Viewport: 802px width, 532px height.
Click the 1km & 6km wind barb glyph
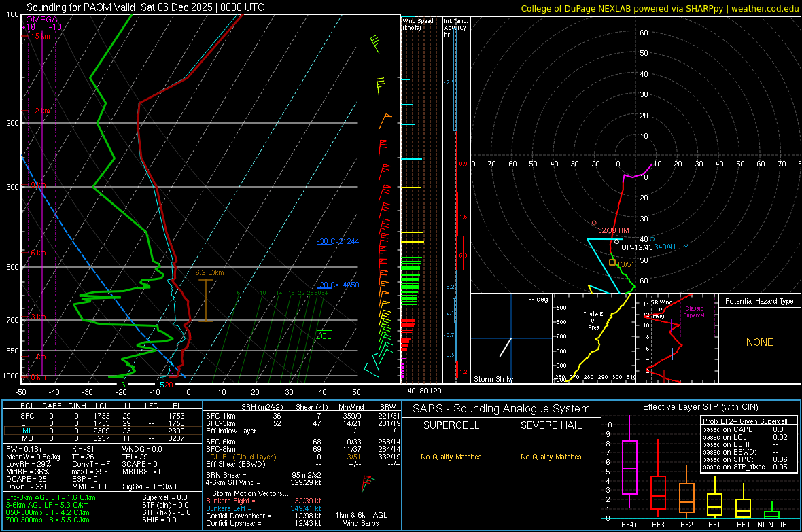point(367,483)
